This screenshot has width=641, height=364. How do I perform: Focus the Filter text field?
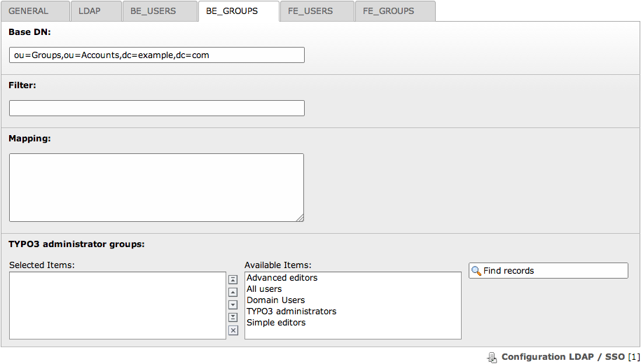[156, 108]
